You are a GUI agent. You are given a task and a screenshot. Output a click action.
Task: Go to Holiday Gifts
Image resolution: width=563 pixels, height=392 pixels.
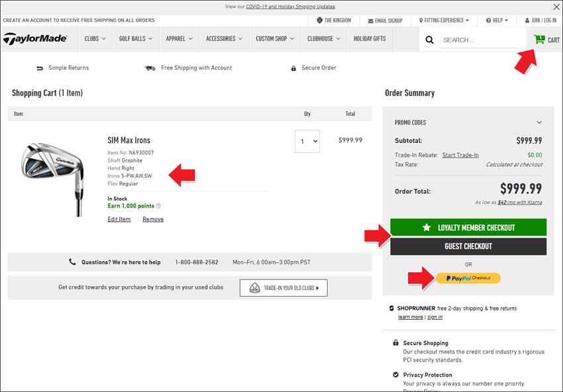pos(370,38)
